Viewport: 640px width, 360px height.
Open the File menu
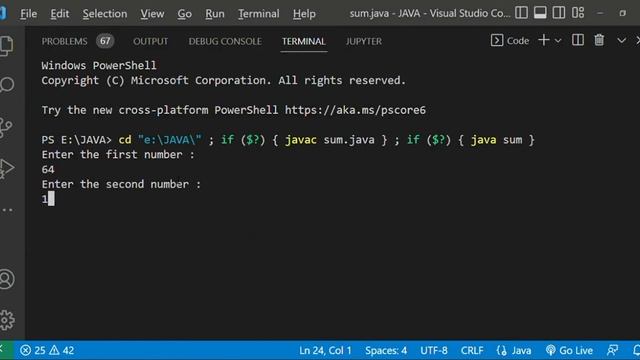29,14
